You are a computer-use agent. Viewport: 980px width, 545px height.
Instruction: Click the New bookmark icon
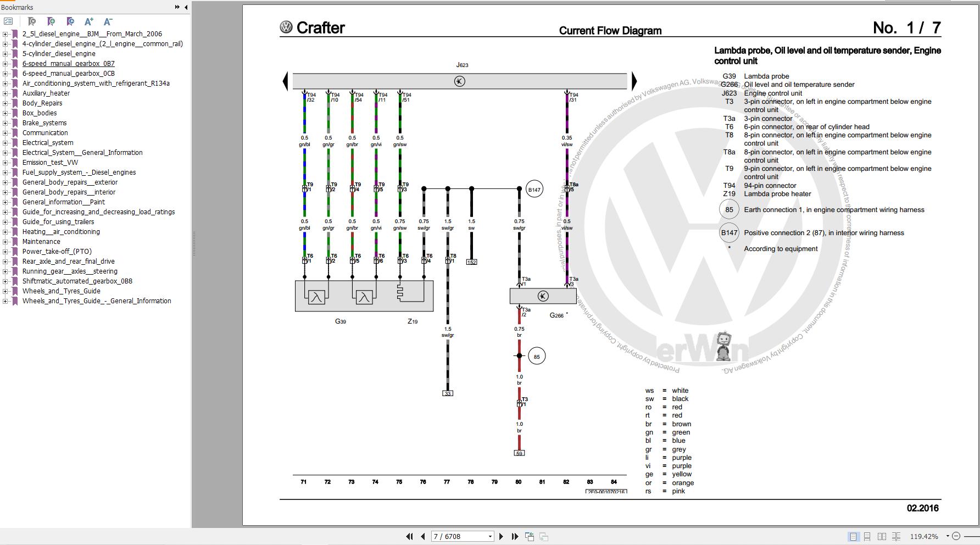pyautogui.click(x=52, y=21)
